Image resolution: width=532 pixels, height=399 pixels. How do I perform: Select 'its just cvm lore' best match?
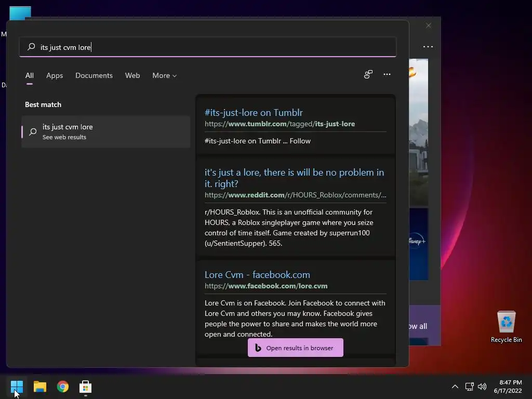point(105,131)
